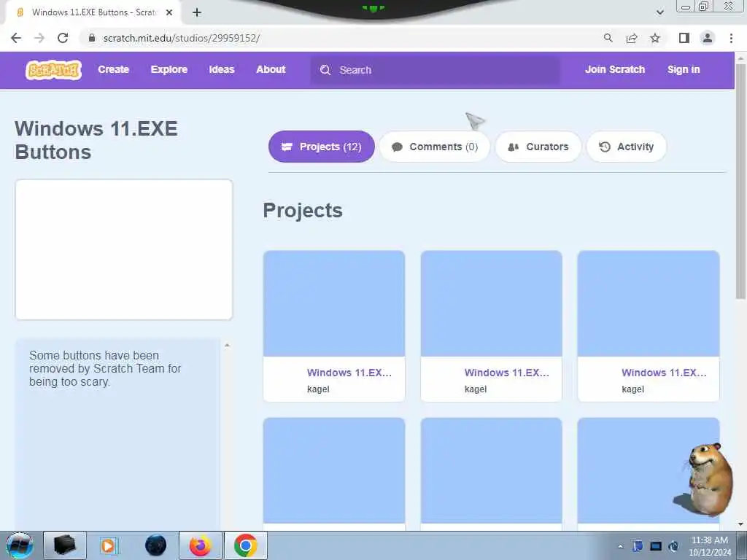The height and width of the screenshot is (560, 747).
Task: Click the Scratch search magnifier icon
Action: (x=325, y=70)
